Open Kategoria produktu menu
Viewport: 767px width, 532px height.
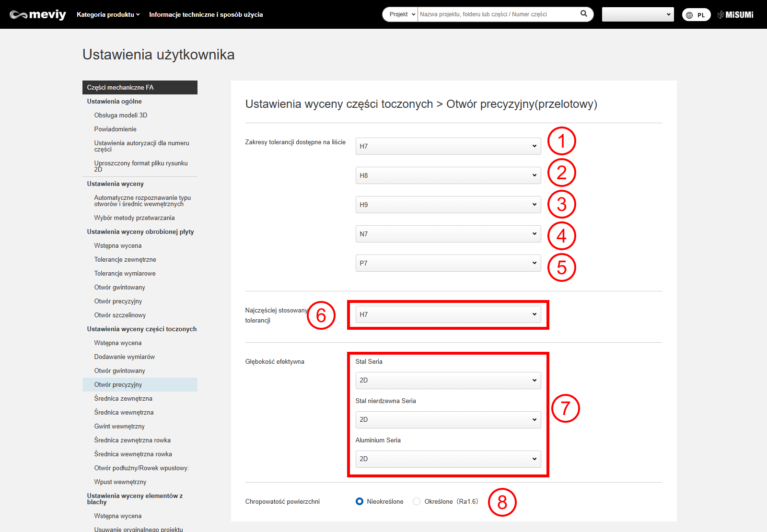click(x=108, y=14)
